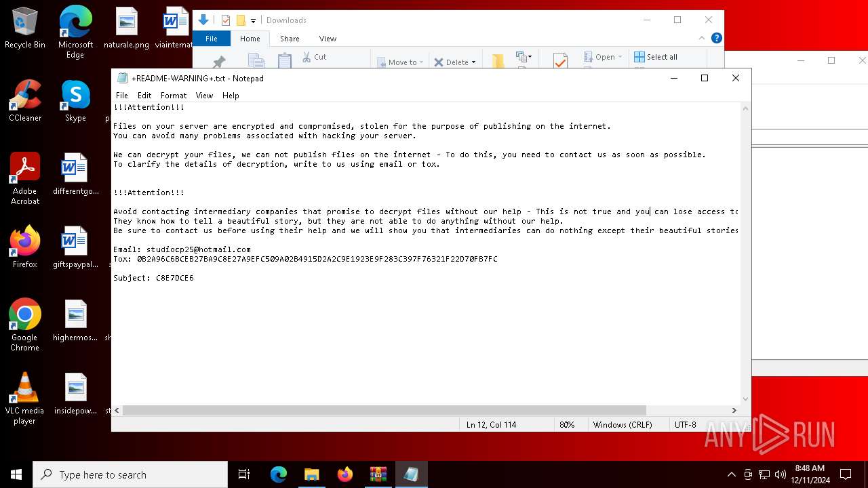Launch Skype desktop shortcut
Screen dimensions: 868x488
(75, 101)
